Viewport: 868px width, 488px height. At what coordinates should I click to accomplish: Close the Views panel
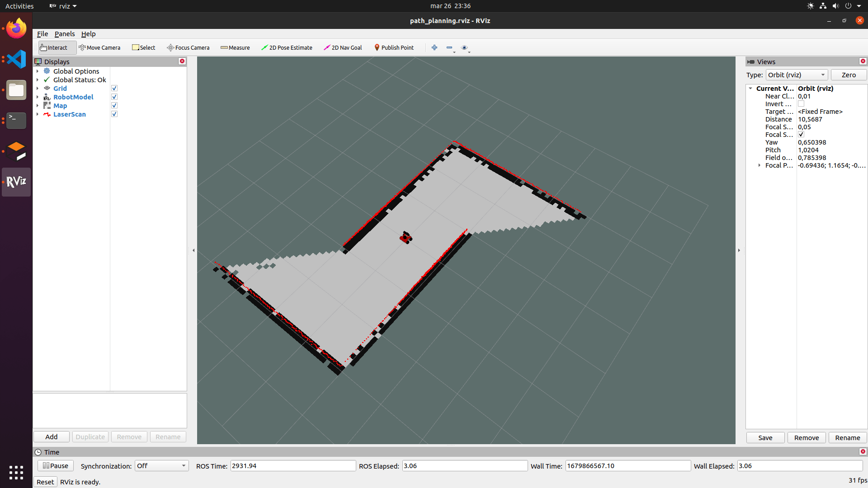pos(863,61)
